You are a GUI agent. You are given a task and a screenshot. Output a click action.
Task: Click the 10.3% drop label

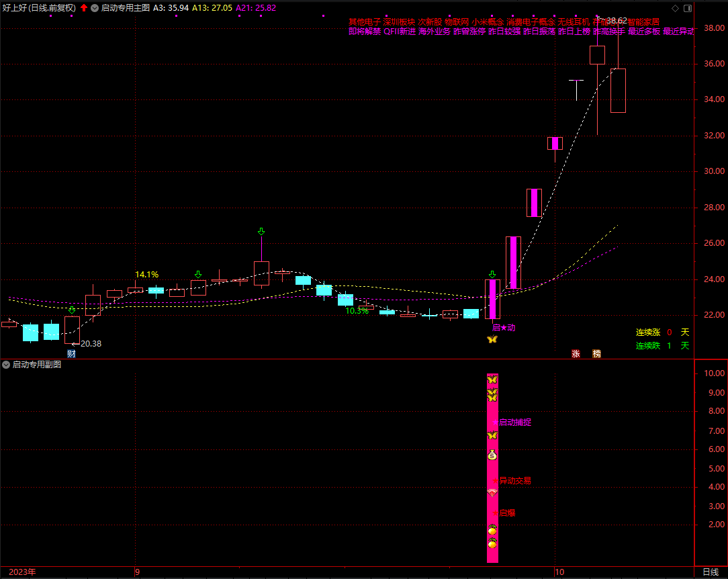[x=357, y=311]
